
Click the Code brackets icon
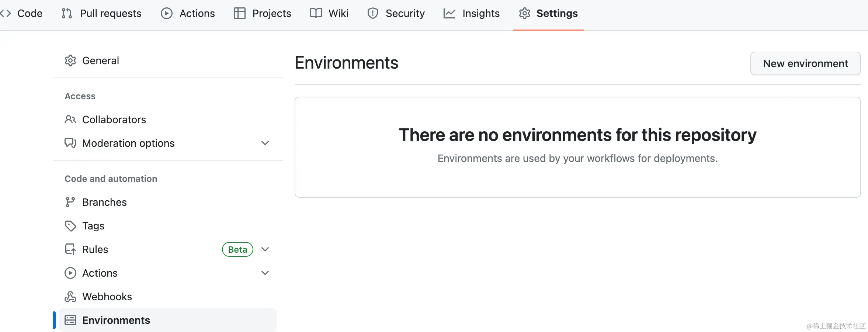pos(6,13)
